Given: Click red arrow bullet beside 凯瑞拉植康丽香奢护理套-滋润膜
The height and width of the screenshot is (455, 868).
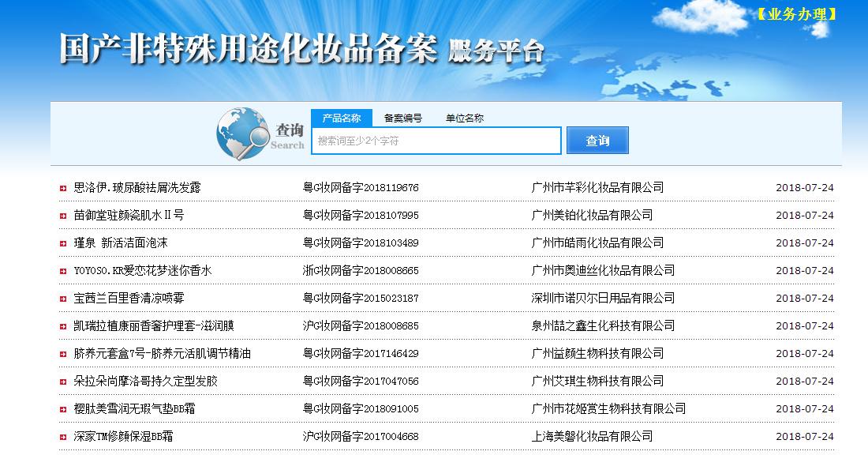Looking at the screenshot, I should (63, 327).
